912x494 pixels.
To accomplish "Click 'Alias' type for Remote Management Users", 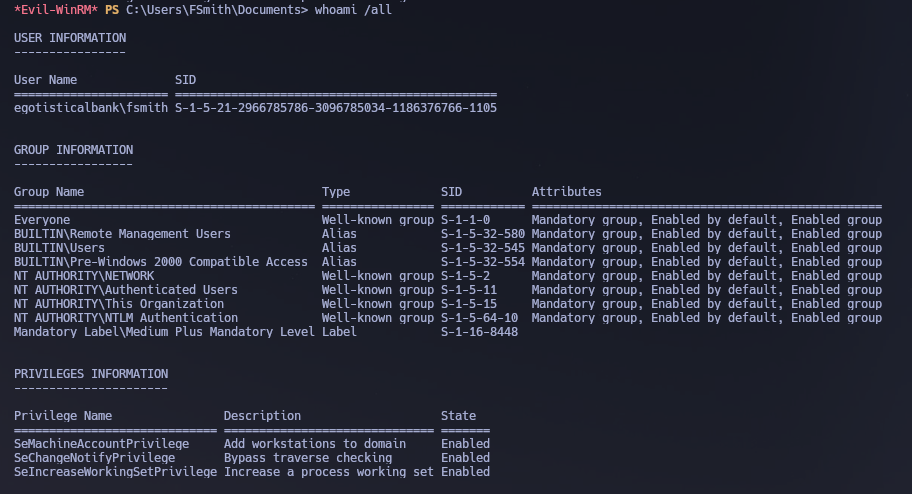I will coord(339,234).
